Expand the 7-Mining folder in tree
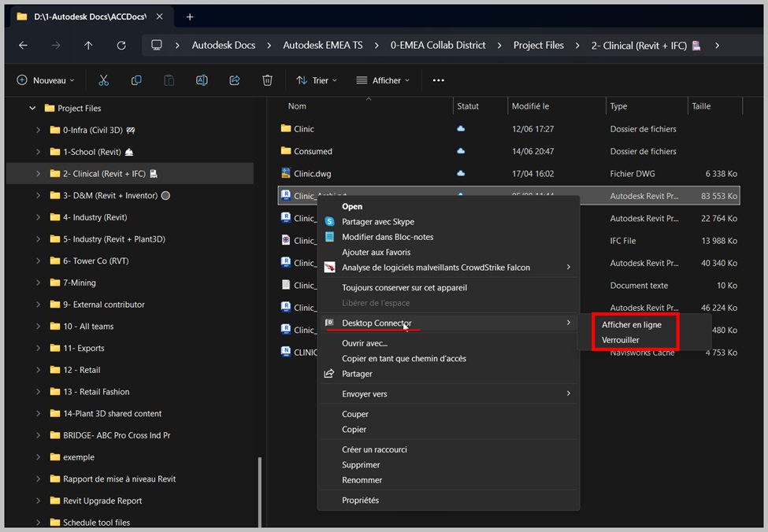This screenshot has width=768, height=532. click(38, 283)
